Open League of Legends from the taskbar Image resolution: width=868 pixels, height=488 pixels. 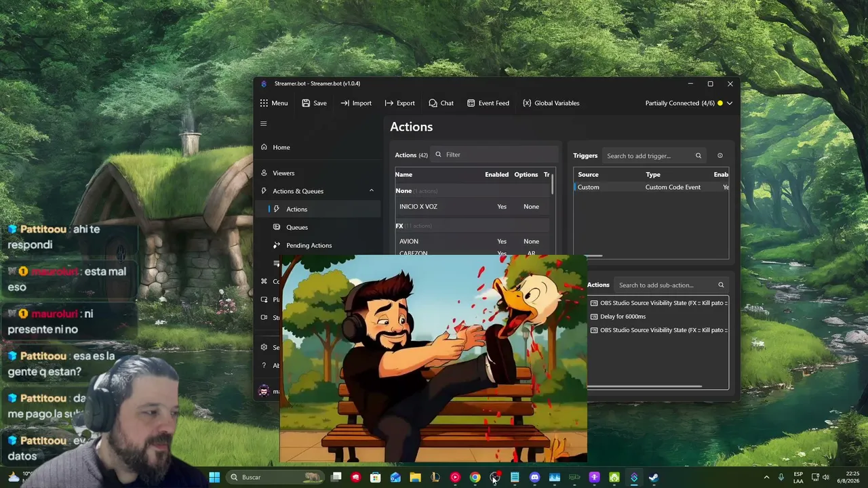[x=435, y=477]
